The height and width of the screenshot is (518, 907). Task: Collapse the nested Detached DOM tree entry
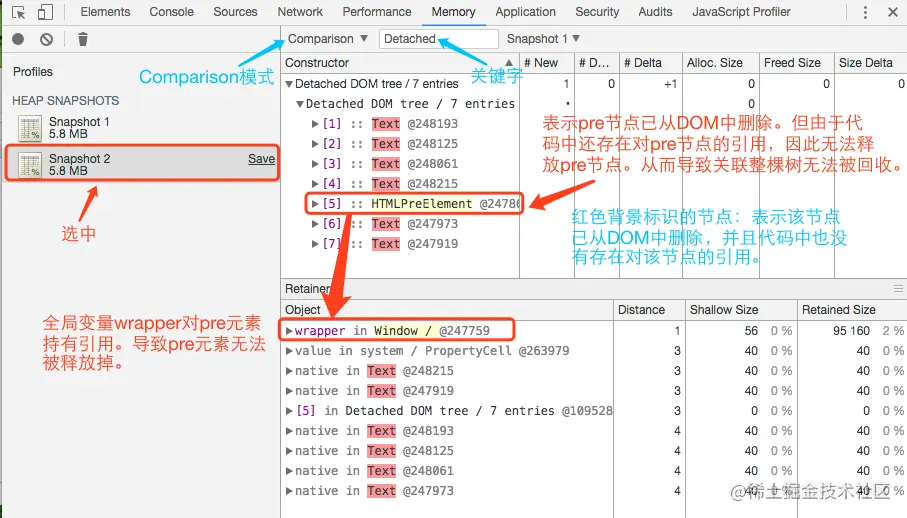coord(300,104)
